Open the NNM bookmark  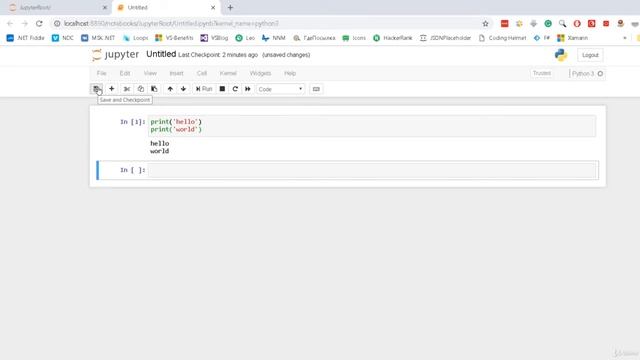click(x=274, y=38)
